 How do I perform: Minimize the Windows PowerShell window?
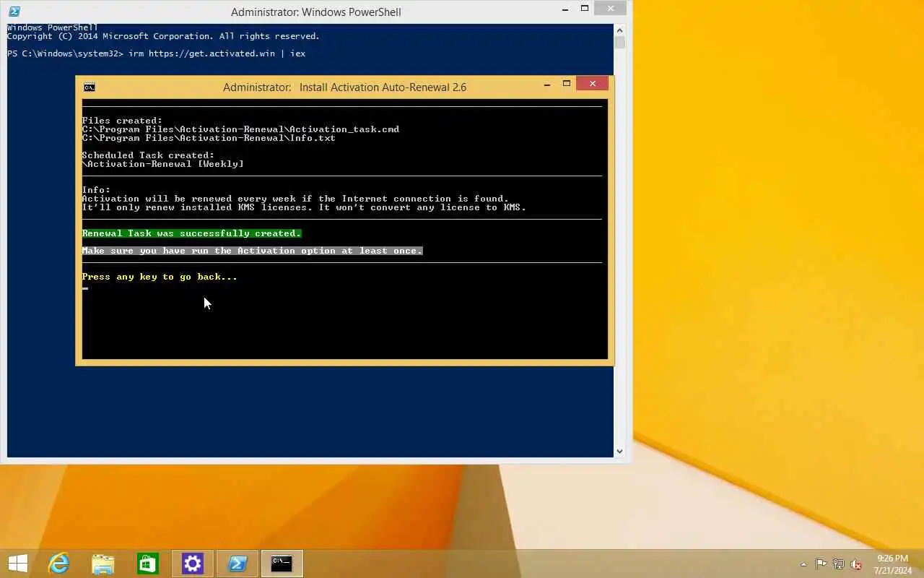click(565, 9)
